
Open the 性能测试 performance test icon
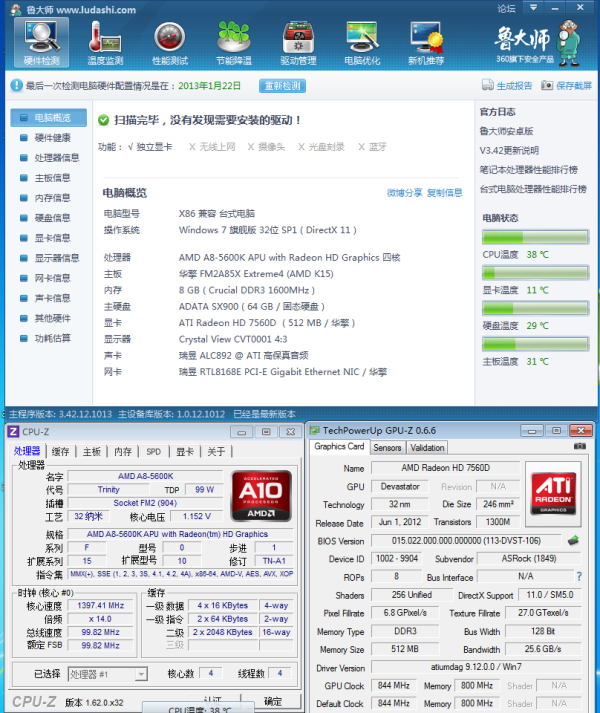[170, 43]
